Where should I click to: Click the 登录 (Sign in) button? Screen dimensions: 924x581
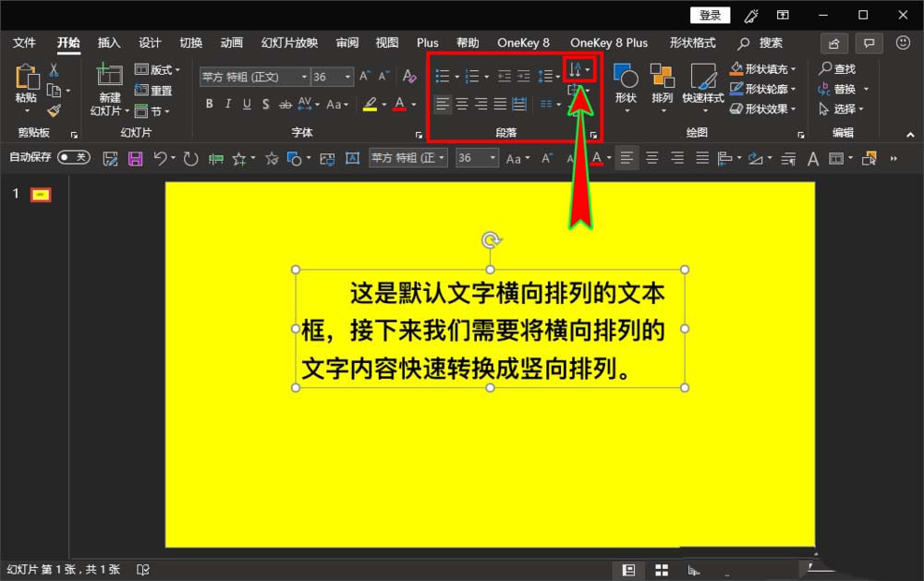point(710,14)
